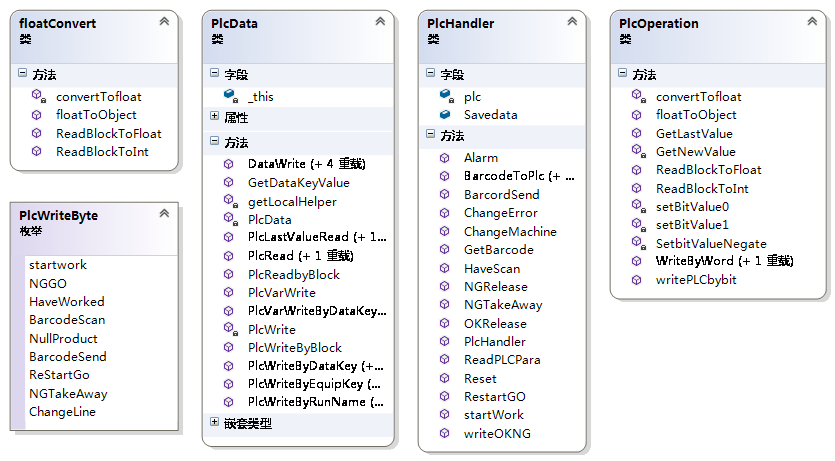The width and height of the screenshot is (835, 461).
Task: Click the icon beside GetLastValue in PlcOperation
Action: pos(637,133)
